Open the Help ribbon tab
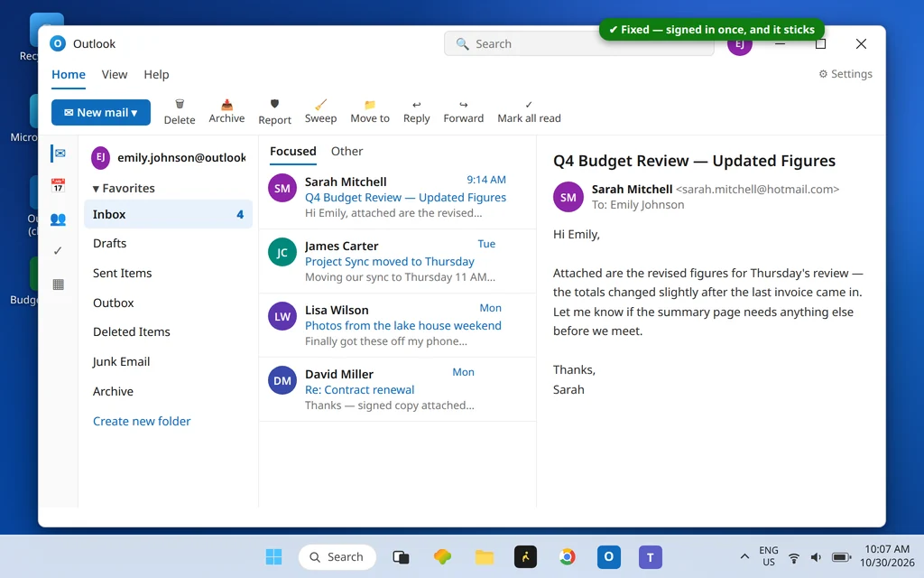This screenshot has width=924, height=578. pos(156,74)
